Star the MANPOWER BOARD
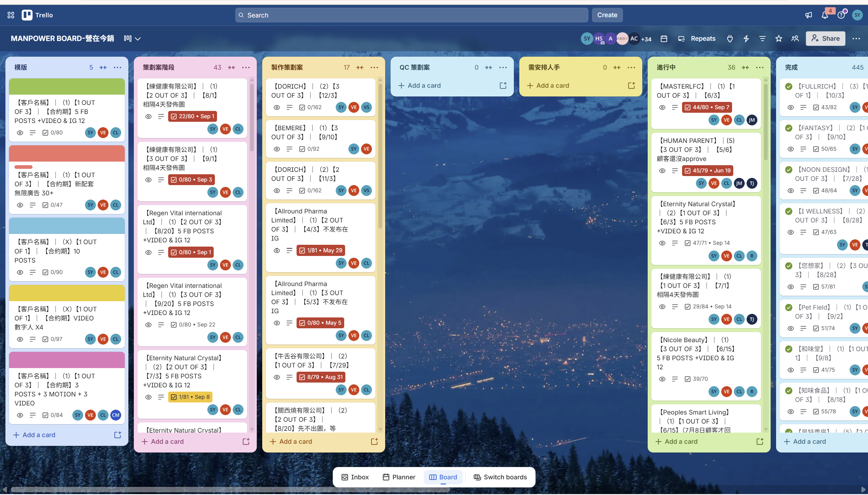 (778, 38)
